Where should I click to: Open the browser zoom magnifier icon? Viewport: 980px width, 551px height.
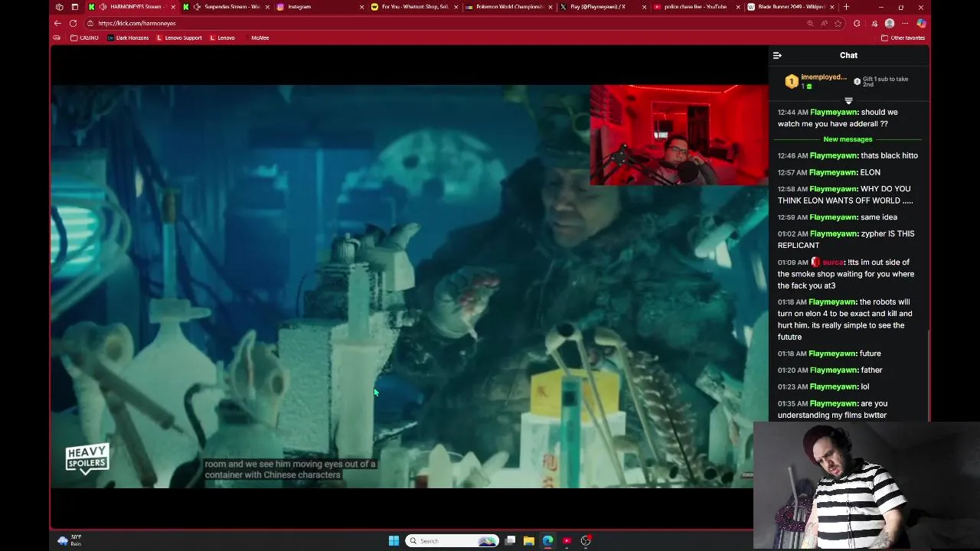tap(810, 23)
